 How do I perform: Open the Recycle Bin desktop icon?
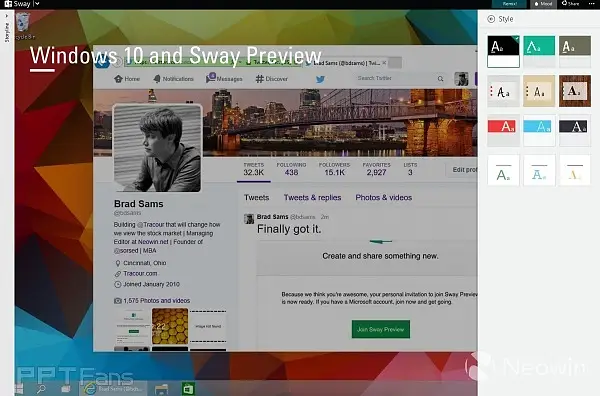(x=23, y=26)
